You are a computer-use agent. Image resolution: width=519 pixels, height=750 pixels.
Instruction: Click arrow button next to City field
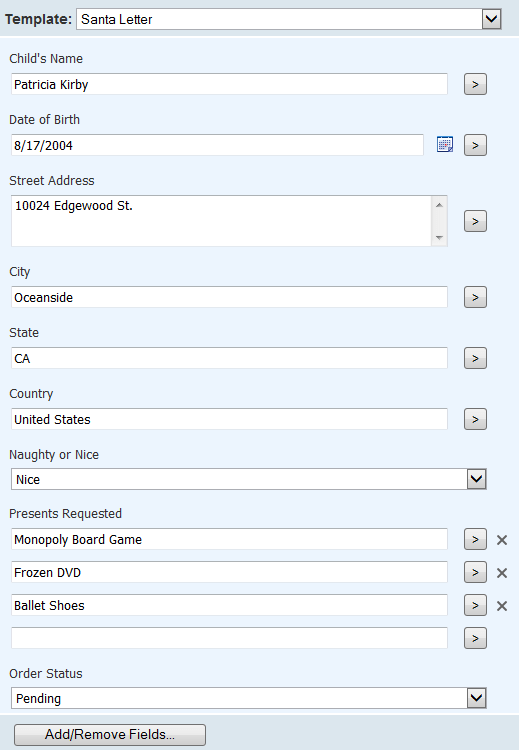[x=475, y=297]
